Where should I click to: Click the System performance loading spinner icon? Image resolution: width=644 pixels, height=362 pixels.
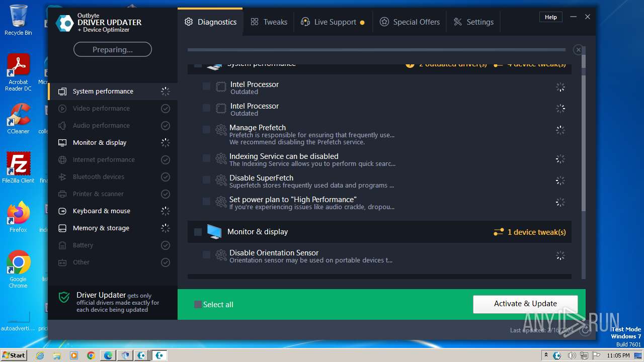click(x=165, y=92)
